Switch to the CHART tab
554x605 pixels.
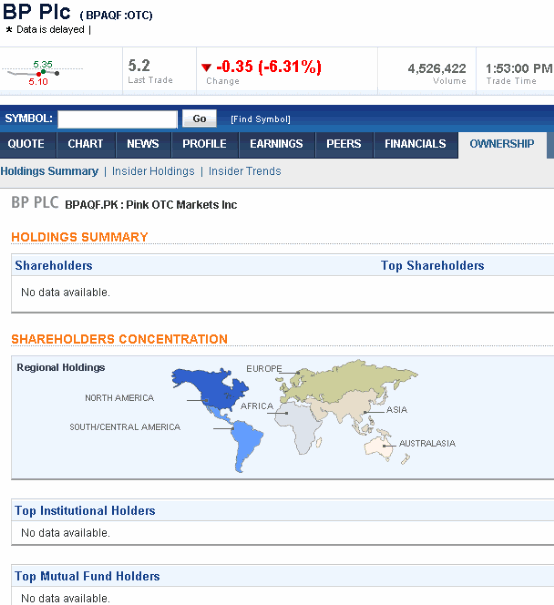[x=86, y=145]
